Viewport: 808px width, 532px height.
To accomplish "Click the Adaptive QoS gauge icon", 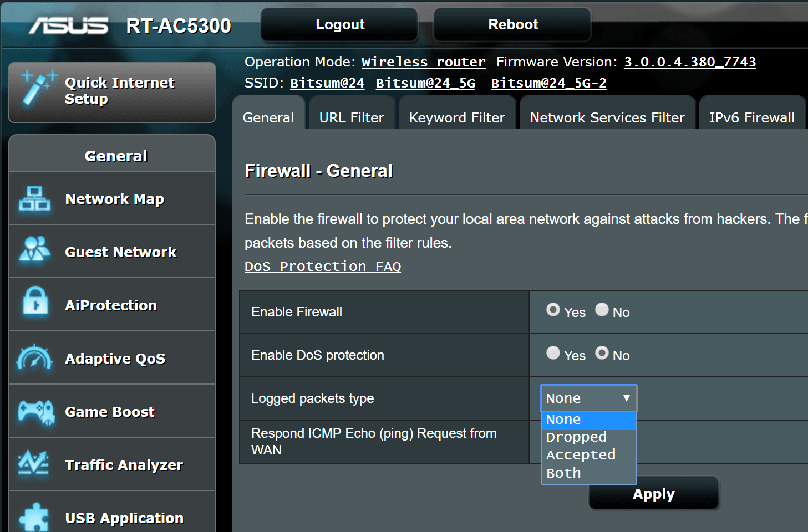I will (34, 357).
